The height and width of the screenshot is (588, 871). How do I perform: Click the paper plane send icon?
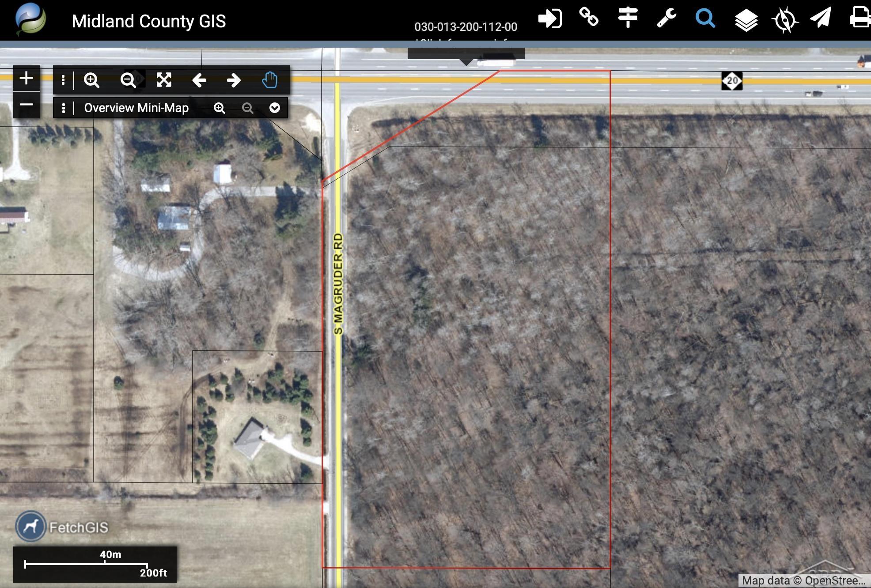821,18
